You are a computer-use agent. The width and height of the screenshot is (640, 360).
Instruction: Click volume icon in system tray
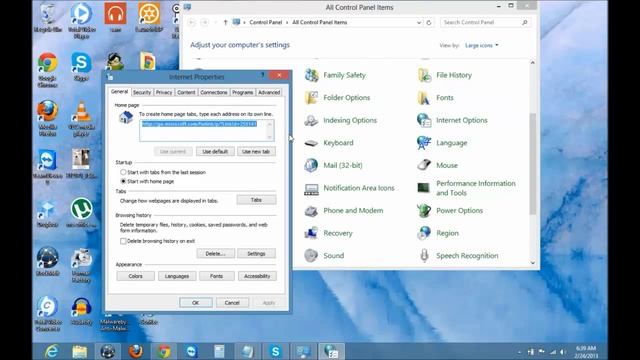click(563, 352)
